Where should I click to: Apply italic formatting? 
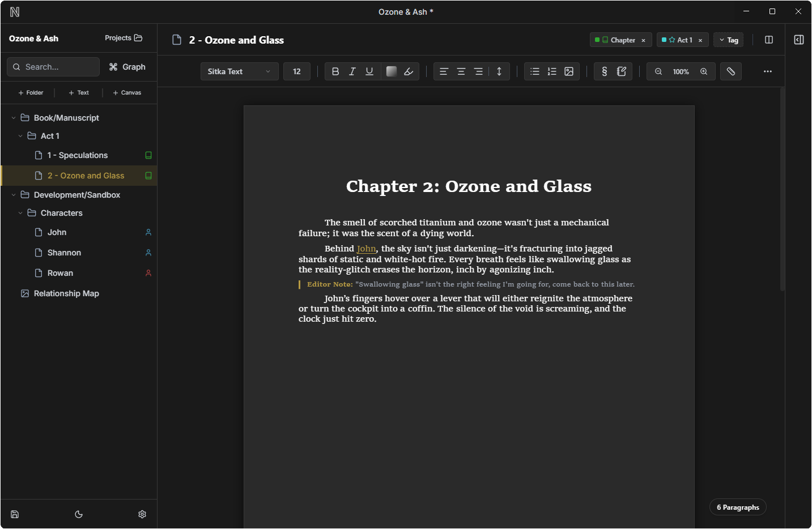pos(352,71)
